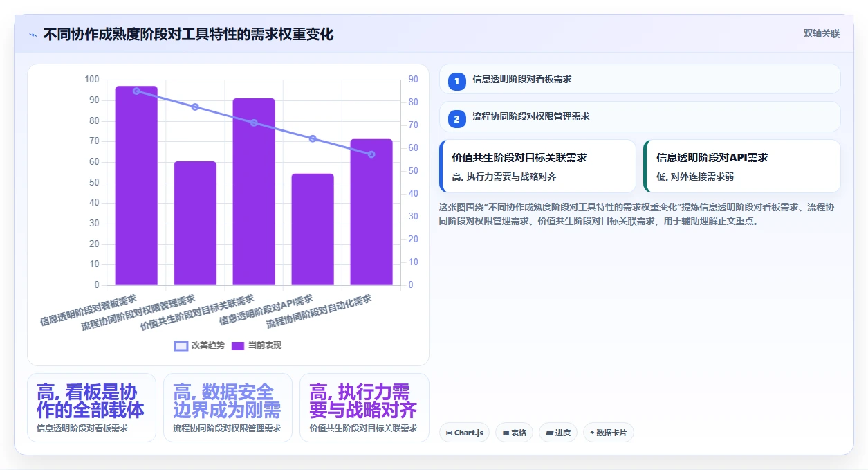Image resolution: width=868 pixels, height=470 pixels.
Task: Click the purple bar for 流程协同阶段对自动化需求
Action: point(371,212)
